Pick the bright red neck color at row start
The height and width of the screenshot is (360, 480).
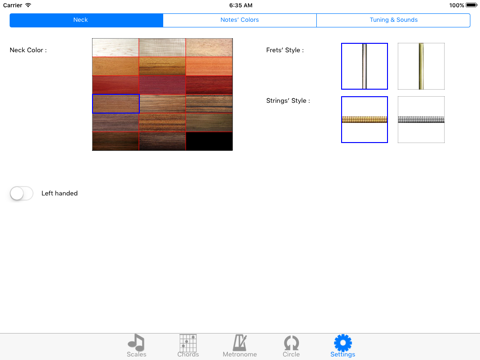point(115,85)
